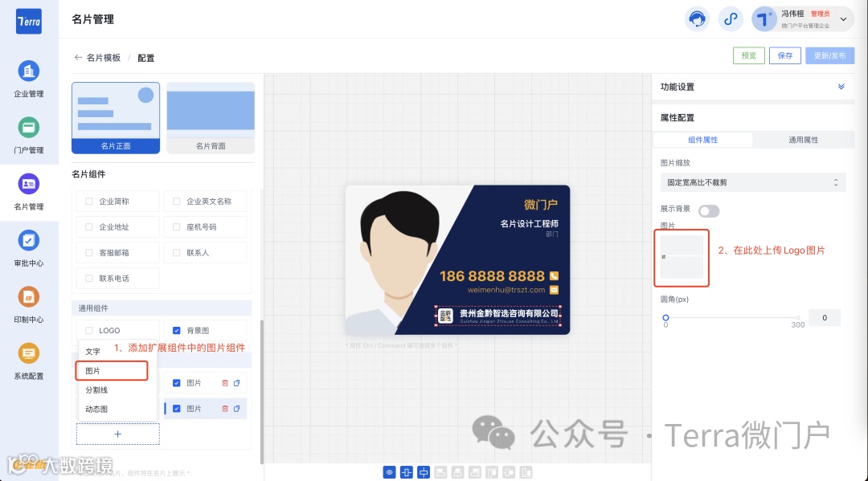Select the email weimenhu@trszt.com on card
The width and height of the screenshot is (868, 481).
pos(506,290)
